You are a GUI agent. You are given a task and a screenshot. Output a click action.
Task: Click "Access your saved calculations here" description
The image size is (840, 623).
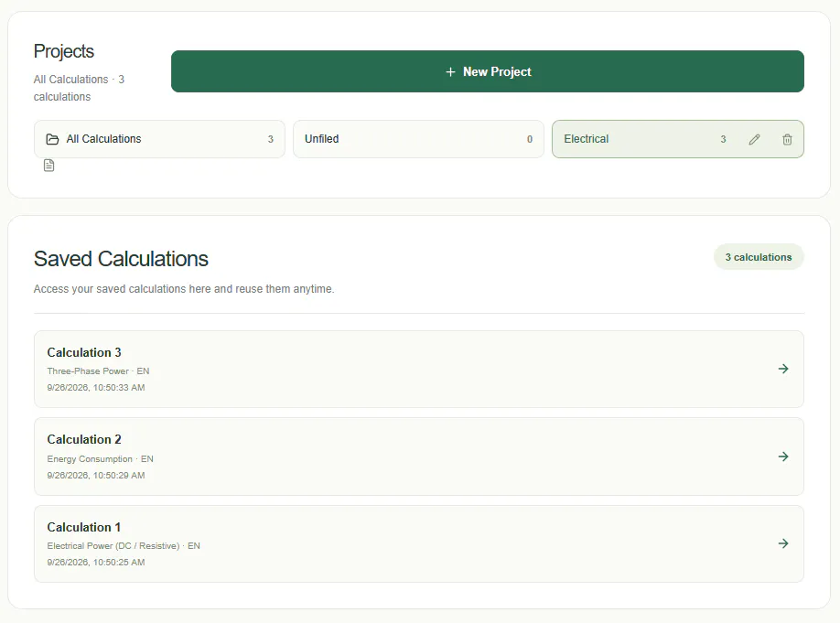tap(184, 289)
